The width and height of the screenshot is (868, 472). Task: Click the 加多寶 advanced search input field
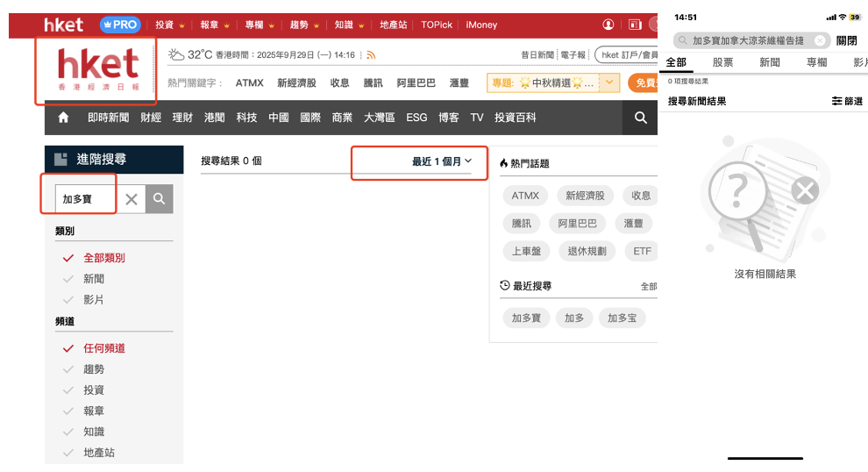click(x=86, y=199)
